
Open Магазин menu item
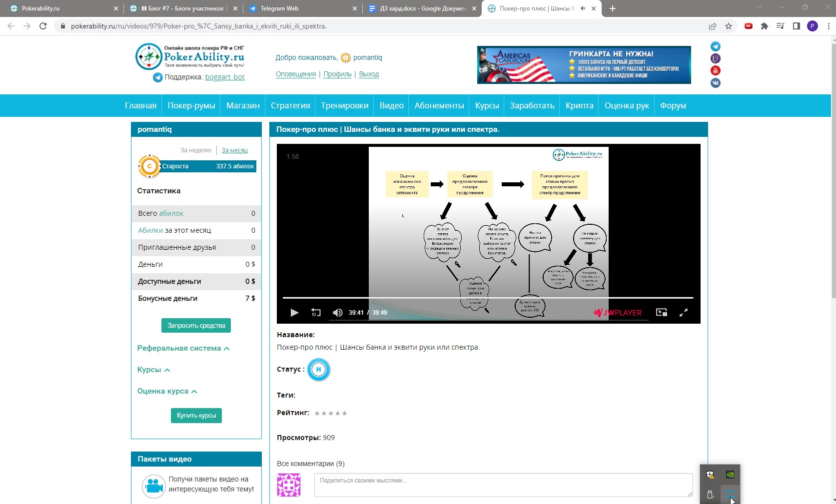[x=243, y=105]
